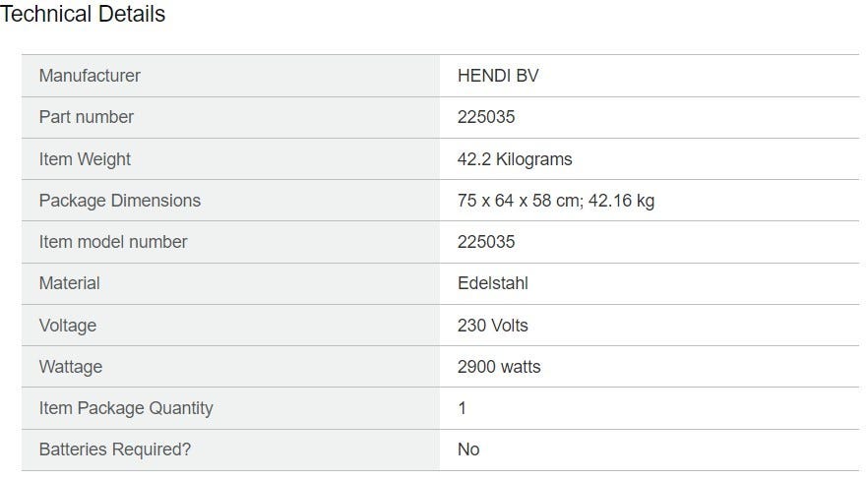Select the 230 Volts value
Screen dimensions: 868x479
point(493,326)
